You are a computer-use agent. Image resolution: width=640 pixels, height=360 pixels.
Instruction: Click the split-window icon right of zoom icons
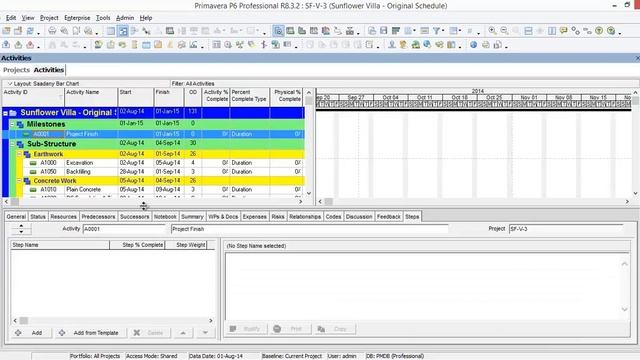528,31
